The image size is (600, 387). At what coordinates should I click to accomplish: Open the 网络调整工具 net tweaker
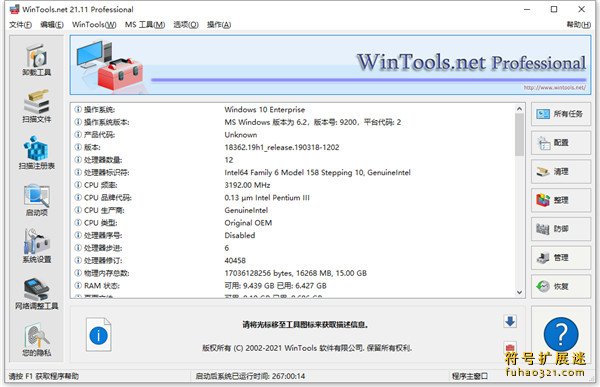coord(36,294)
